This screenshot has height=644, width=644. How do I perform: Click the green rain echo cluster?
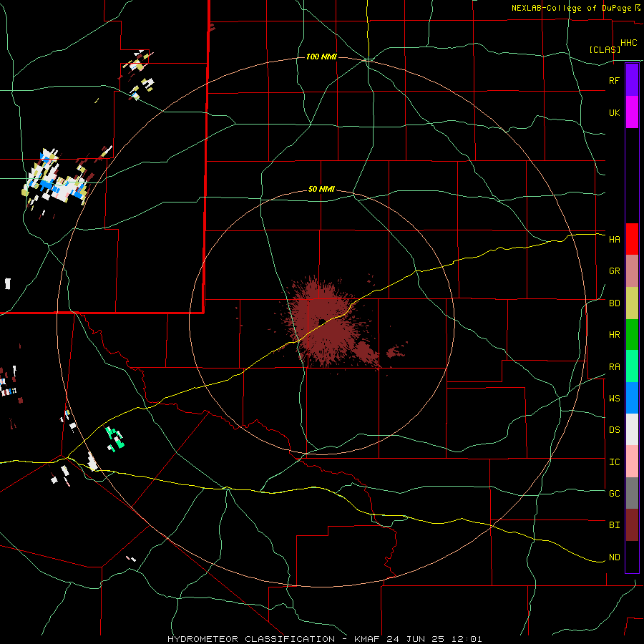[114, 439]
